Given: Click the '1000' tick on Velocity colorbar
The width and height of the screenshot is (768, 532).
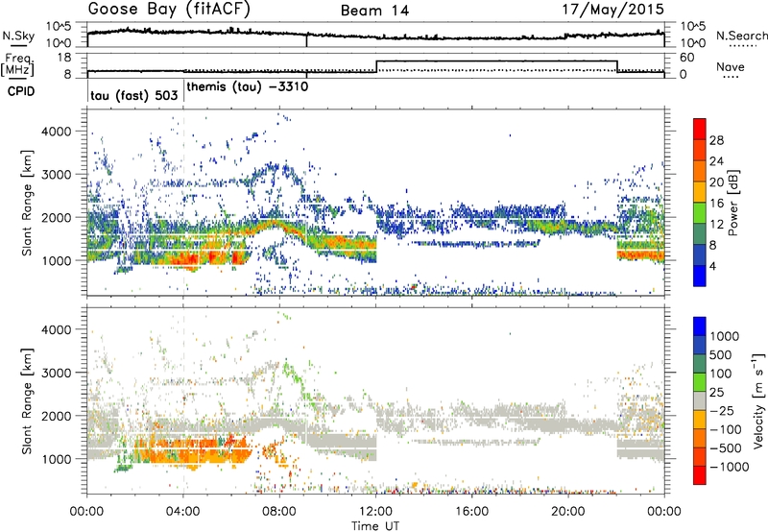Looking at the screenshot, I should (x=724, y=336).
